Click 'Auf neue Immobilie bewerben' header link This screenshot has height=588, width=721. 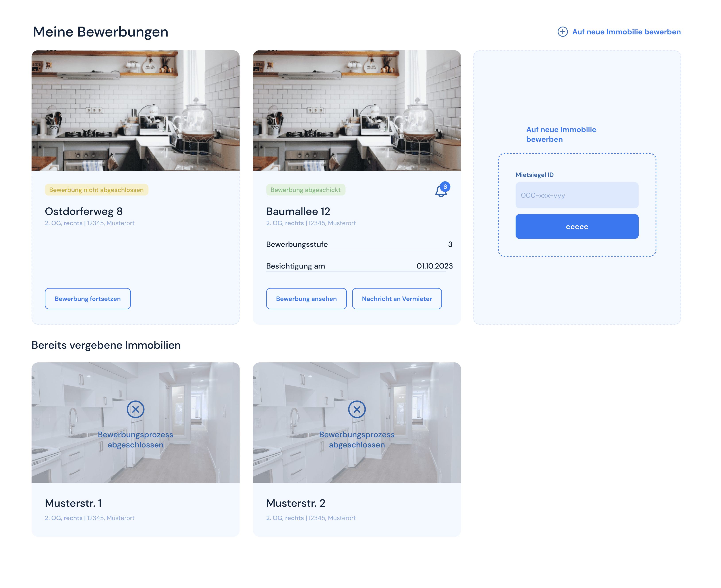(626, 32)
